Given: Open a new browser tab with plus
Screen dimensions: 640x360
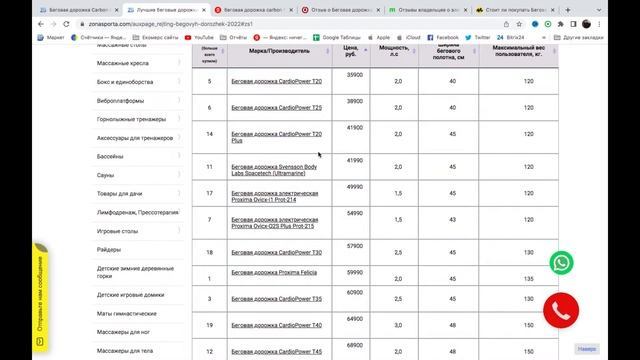Looking at the screenshot, I should (568, 10).
